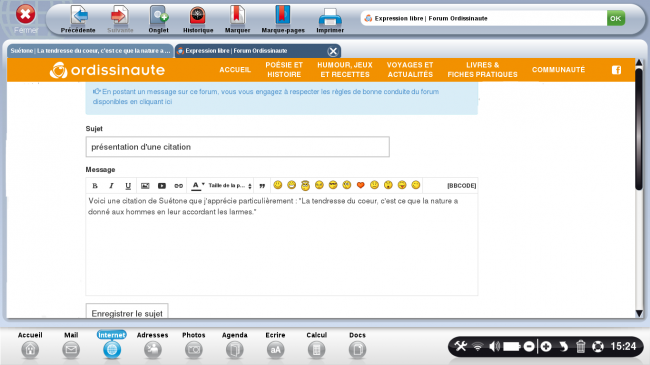Click the ordissinaute logo
The image size is (650, 365).
coord(107,70)
